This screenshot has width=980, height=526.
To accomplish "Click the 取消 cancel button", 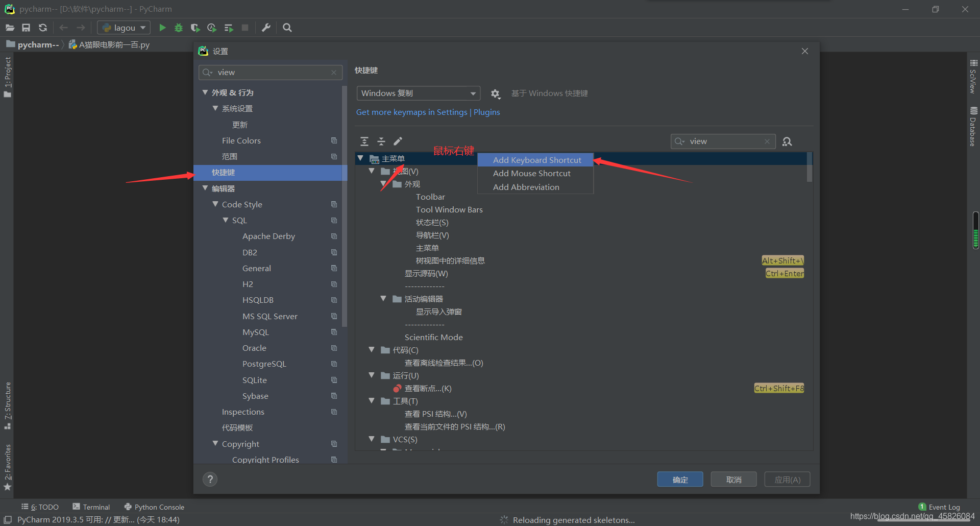I will (733, 480).
